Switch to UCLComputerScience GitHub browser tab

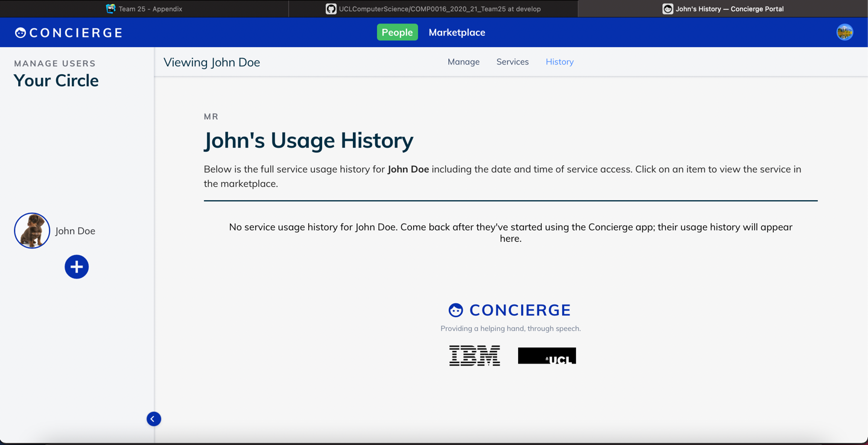pyautogui.click(x=433, y=8)
